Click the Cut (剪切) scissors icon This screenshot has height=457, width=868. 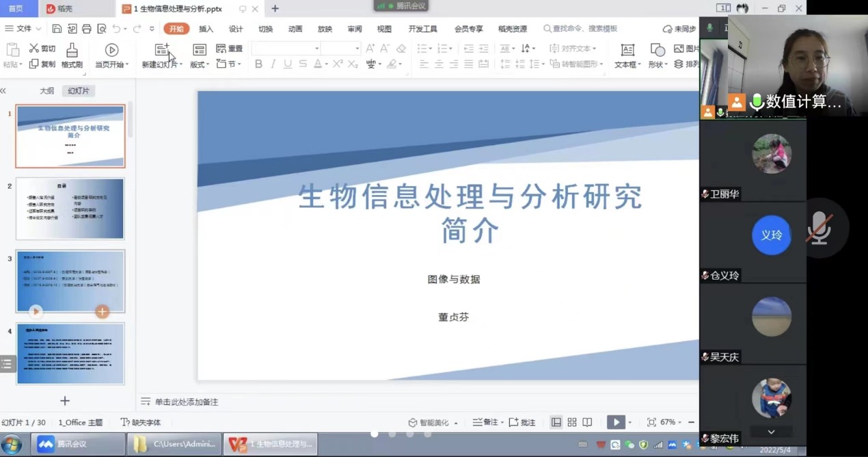[x=34, y=49]
